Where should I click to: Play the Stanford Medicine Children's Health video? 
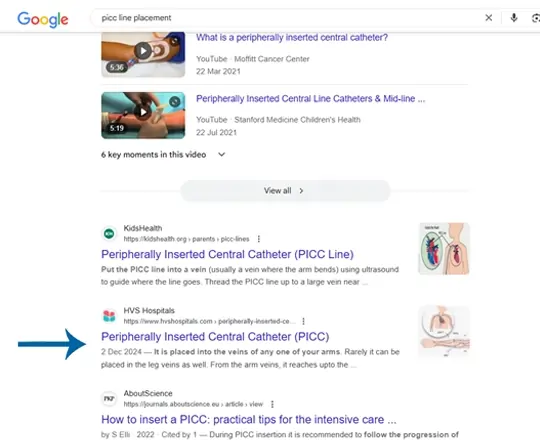143,115
